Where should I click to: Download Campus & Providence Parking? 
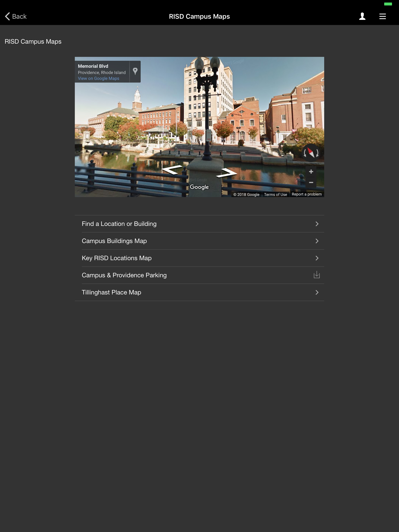[199, 275]
